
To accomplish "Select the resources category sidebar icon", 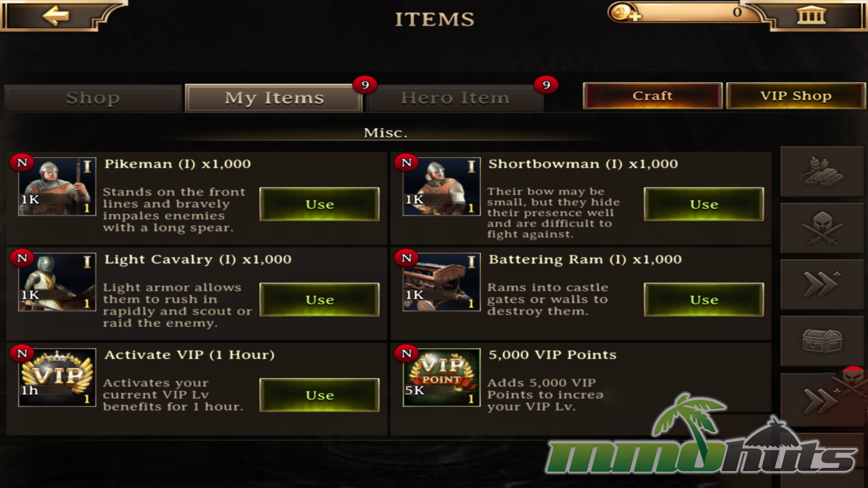I will 822,172.
